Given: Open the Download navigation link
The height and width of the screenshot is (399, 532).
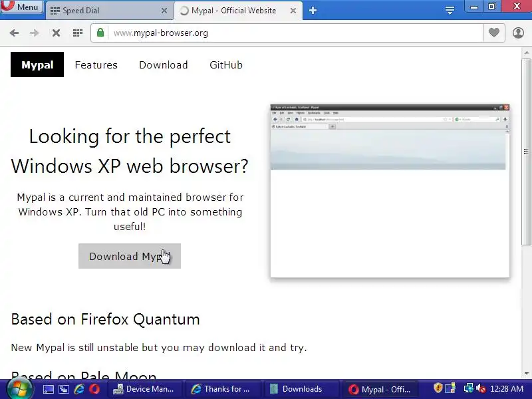Looking at the screenshot, I should click(163, 65).
